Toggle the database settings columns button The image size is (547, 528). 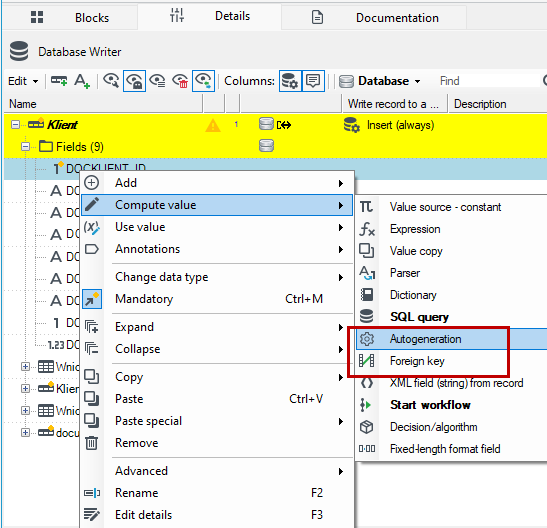click(x=290, y=81)
